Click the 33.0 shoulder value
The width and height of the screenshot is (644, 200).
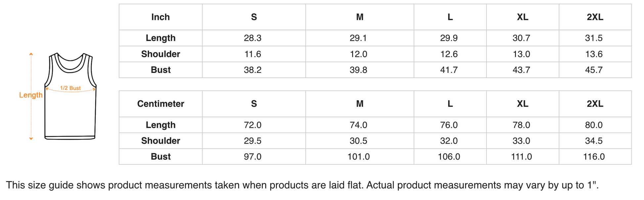click(x=521, y=141)
